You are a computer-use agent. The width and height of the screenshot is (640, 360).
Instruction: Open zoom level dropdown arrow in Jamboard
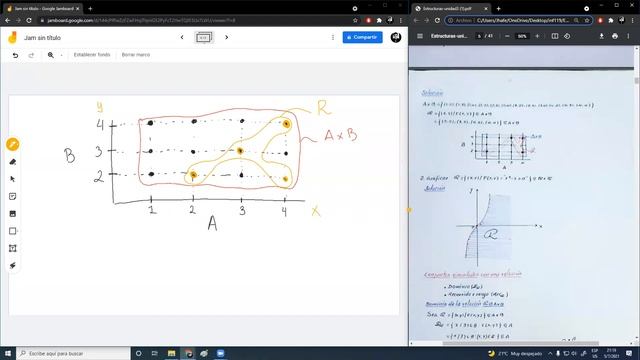pyautogui.click(x=61, y=55)
